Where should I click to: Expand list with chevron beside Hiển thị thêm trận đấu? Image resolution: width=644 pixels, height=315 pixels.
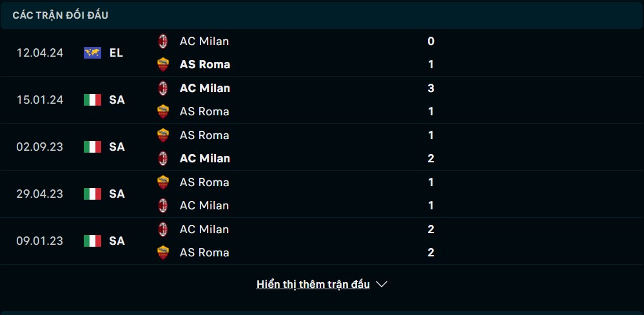tap(382, 284)
